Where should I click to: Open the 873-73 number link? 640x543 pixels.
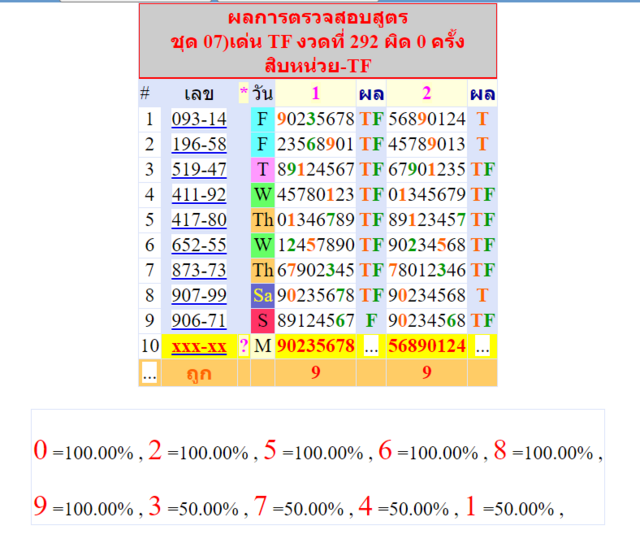coord(199,270)
